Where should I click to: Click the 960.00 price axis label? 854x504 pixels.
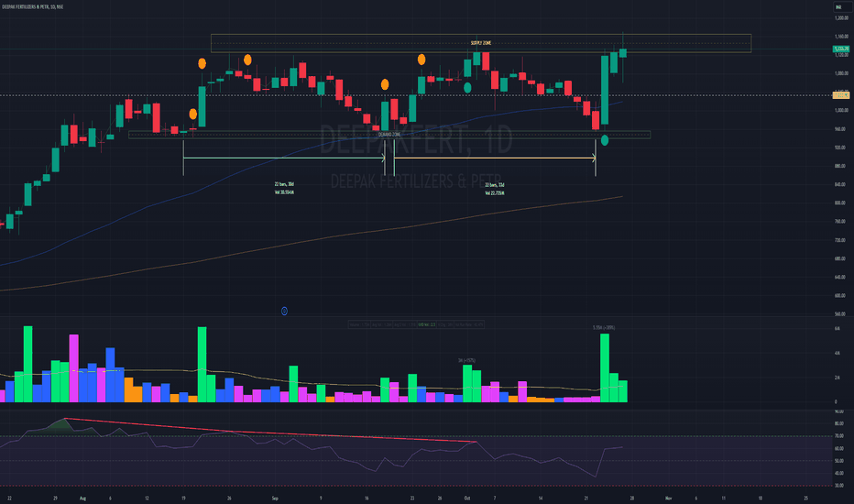(840, 129)
